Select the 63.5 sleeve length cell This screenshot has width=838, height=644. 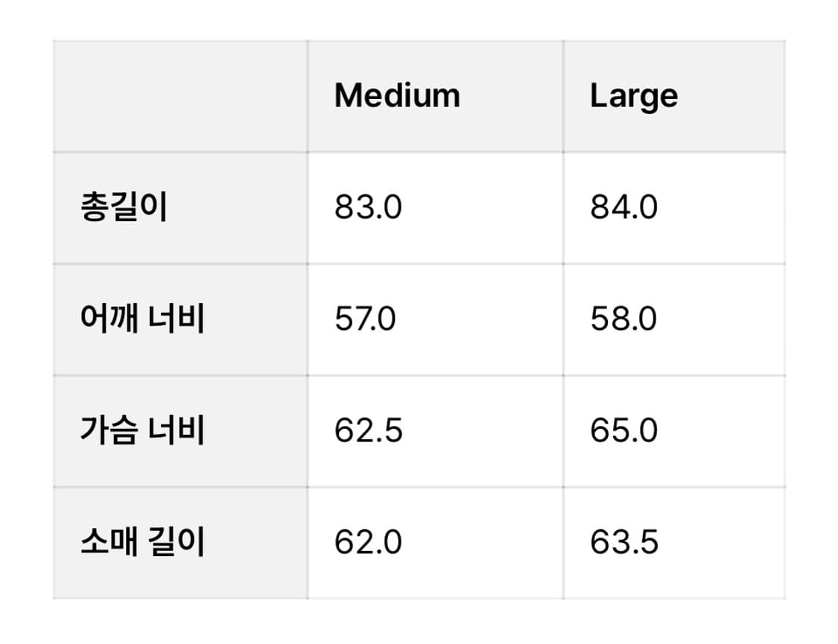[x=674, y=543]
